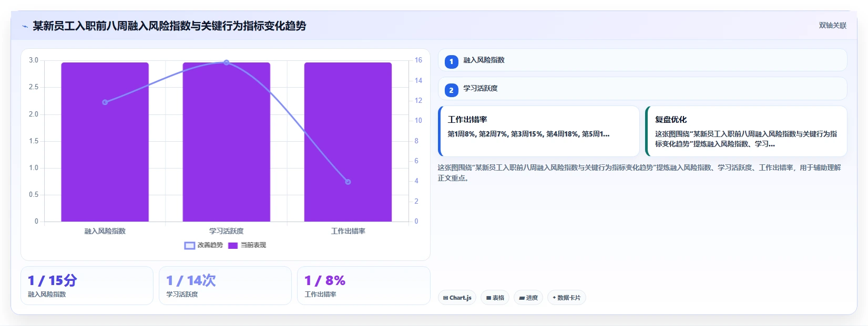The width and height of the screenshot is (868, 326).
Task: Click the 双轴关联 label in the header
Action: (x=832, y=25)
